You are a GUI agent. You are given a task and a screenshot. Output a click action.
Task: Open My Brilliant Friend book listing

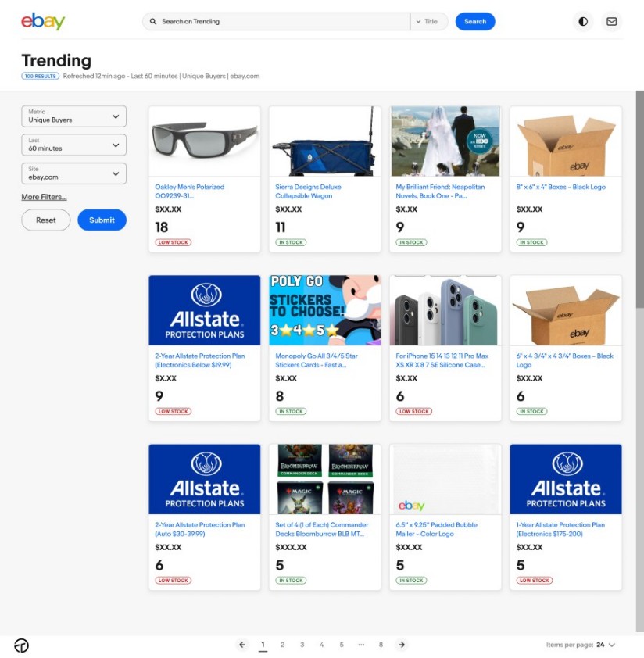(440, 191)
